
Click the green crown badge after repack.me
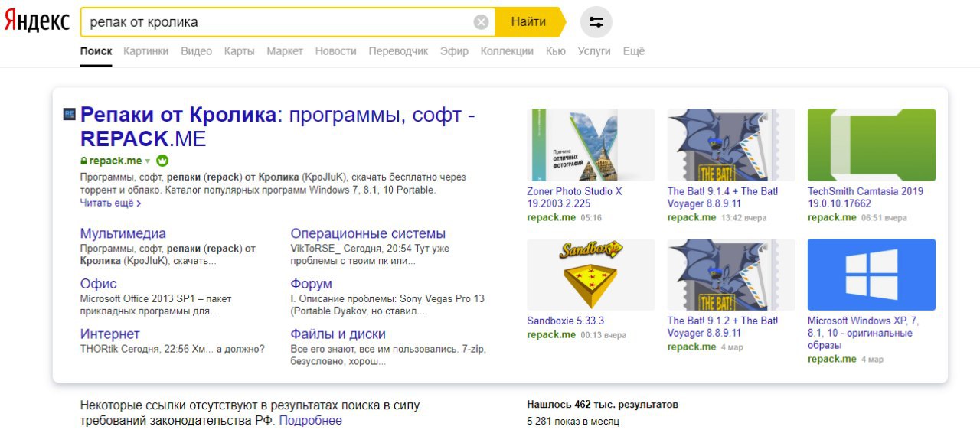pos(162,161)
